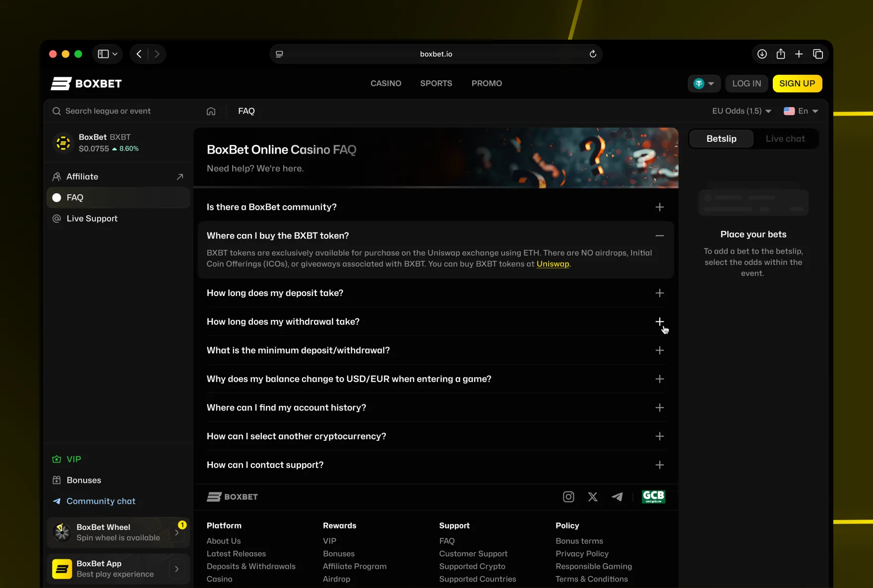Viewport: 873px width, 588px height.
Task: Click the 'Search league or event' field
Action: click(118, 111)
